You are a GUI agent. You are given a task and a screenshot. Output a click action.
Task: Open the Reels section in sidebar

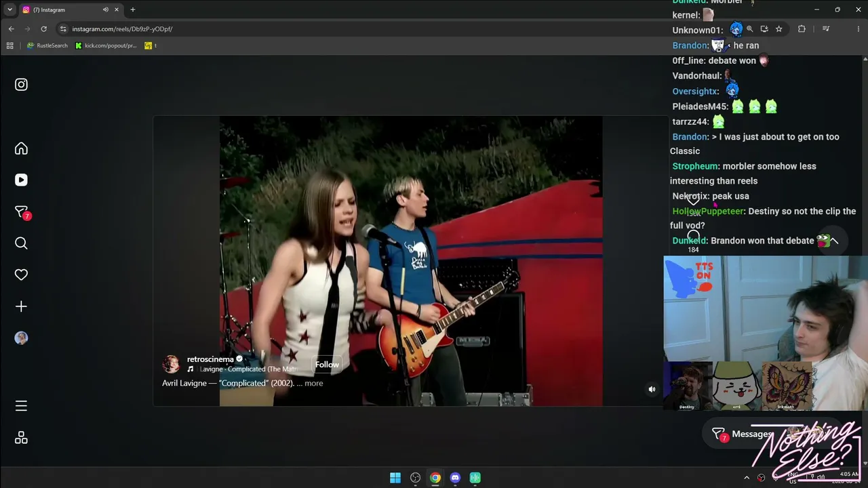21,180
